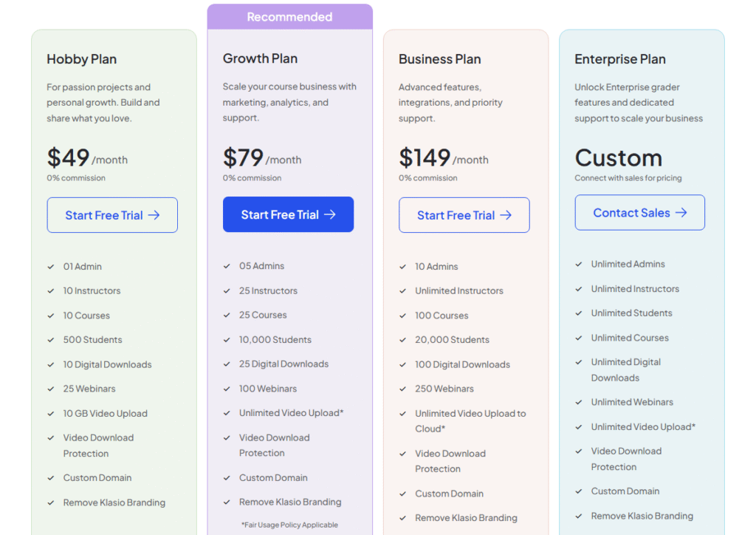Click the checkmark next to 10,000 Students
This screenshot has height=535, width=756.
tap(227, 340)
